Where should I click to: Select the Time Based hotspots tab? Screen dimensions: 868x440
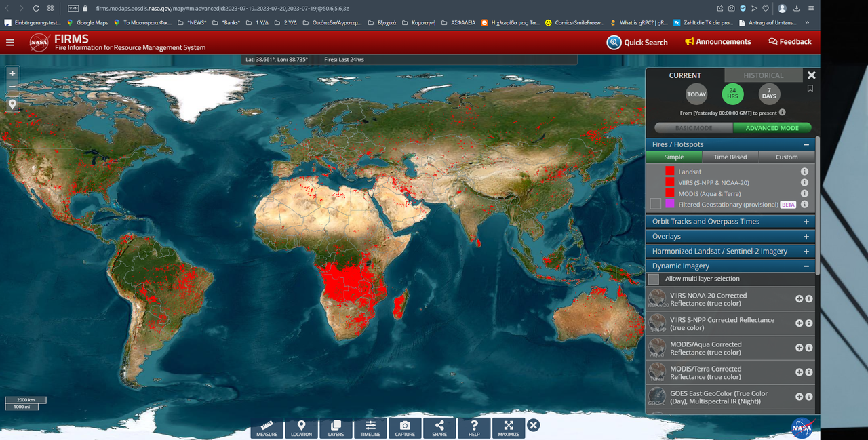730,157
